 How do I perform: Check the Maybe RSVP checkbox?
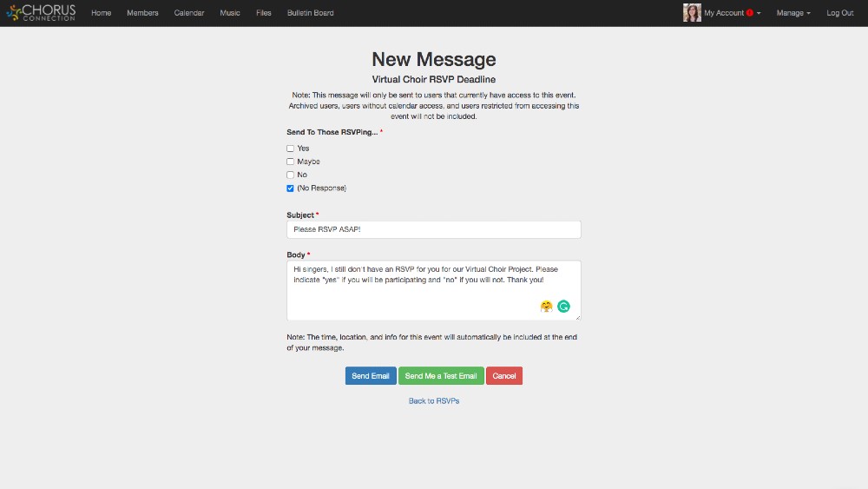[291, 162]
